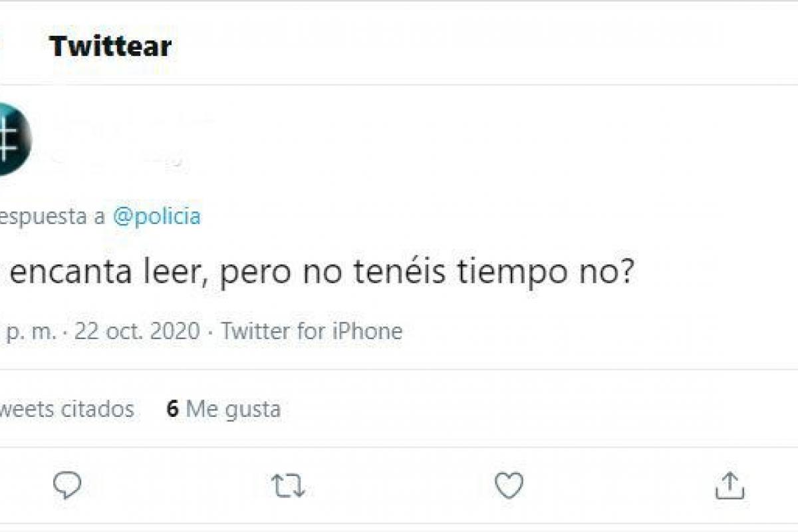Viewport: 798px width, 532px height.
Task: Open the @policia mention link
Action: (x=156, y=217)
